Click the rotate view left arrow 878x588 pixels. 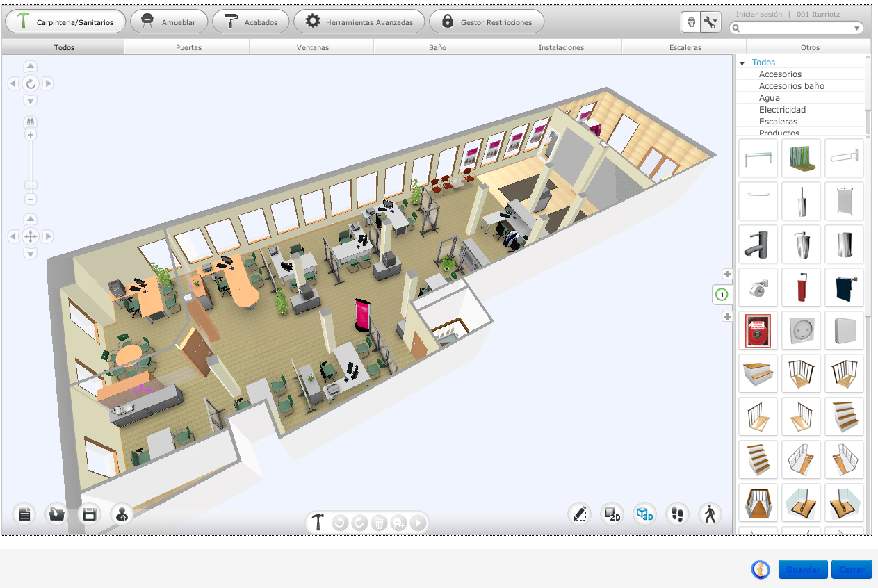pyautogui.click(x=13, y=83)
